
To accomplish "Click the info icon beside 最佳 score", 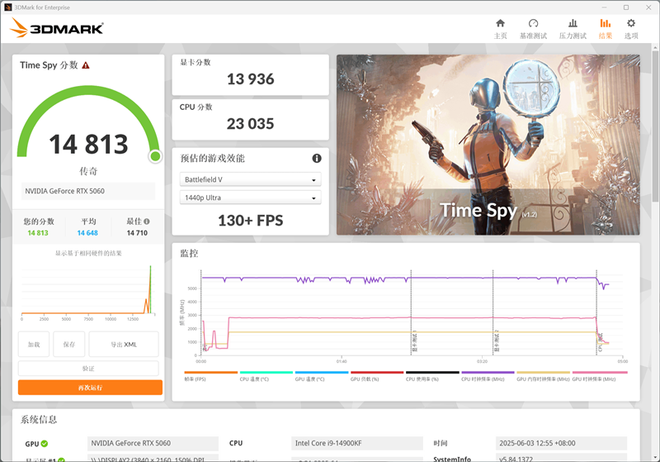I will click(x=147, y=222).
